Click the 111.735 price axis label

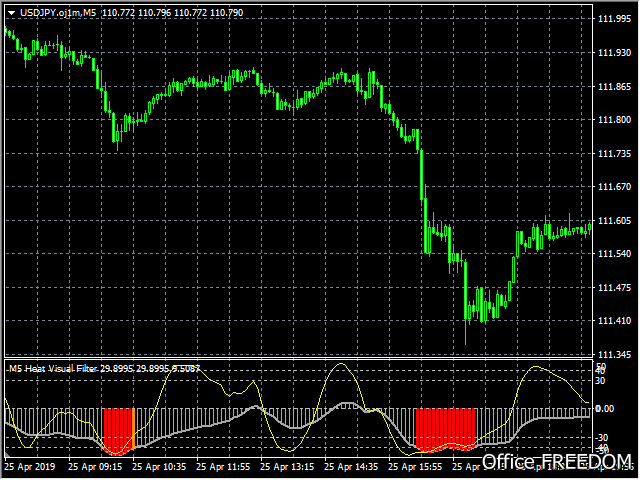click(614, 153)
